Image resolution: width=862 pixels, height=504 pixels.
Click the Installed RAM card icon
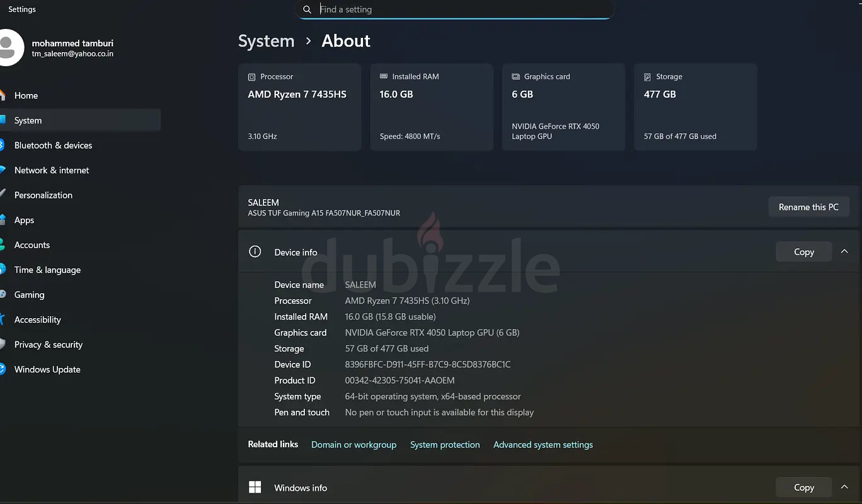tap(384, 76)
